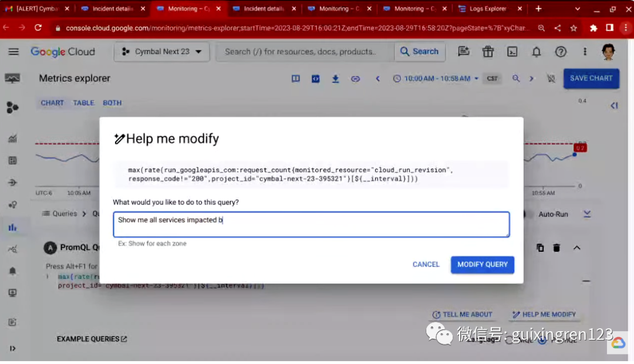Open the Cymbal Next 23 project dropdown
This screenshot has height=364, width=634.
click(x=162, y=52)
